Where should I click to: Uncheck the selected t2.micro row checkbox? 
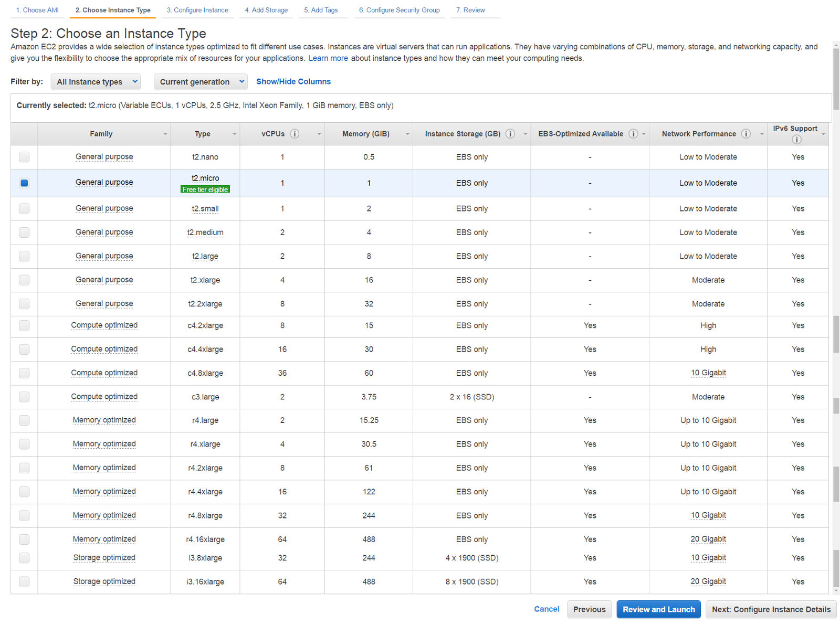click(x=24, y=183)
